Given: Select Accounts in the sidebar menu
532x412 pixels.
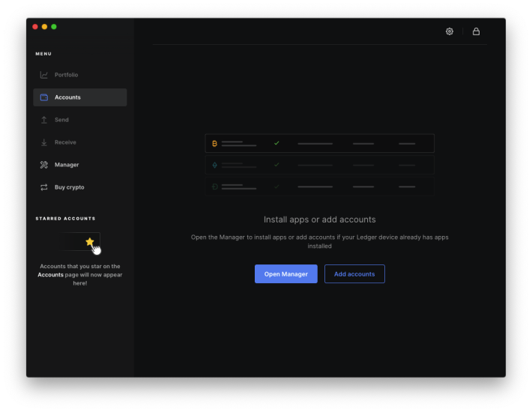Looking at the screenshot, I should tap(80, 97).
